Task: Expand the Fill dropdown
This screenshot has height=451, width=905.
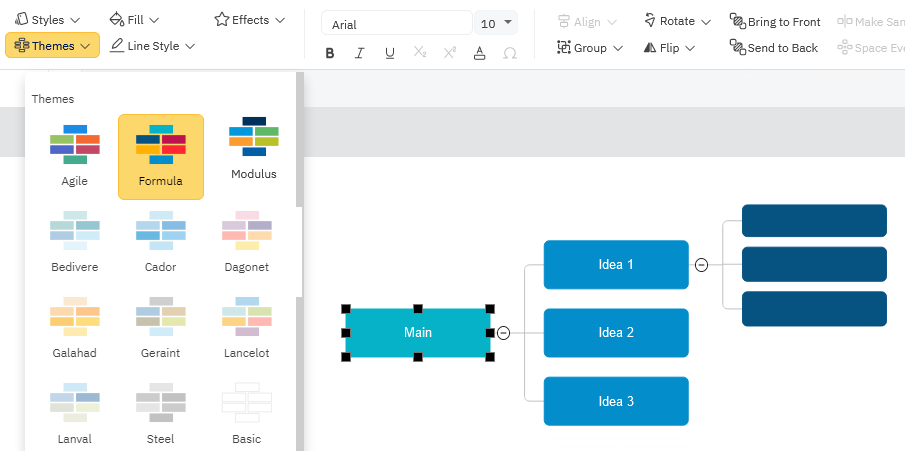Action: click(134, 19)
